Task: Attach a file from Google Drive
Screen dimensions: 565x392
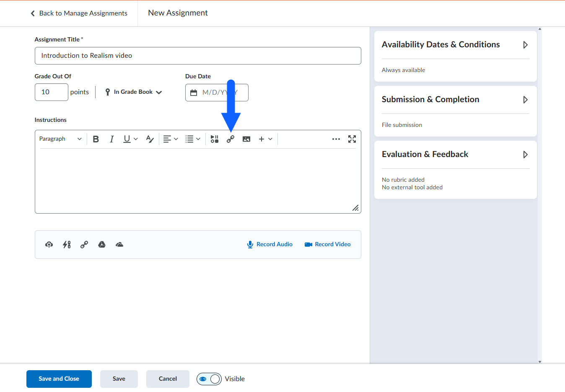Action: 102,245
